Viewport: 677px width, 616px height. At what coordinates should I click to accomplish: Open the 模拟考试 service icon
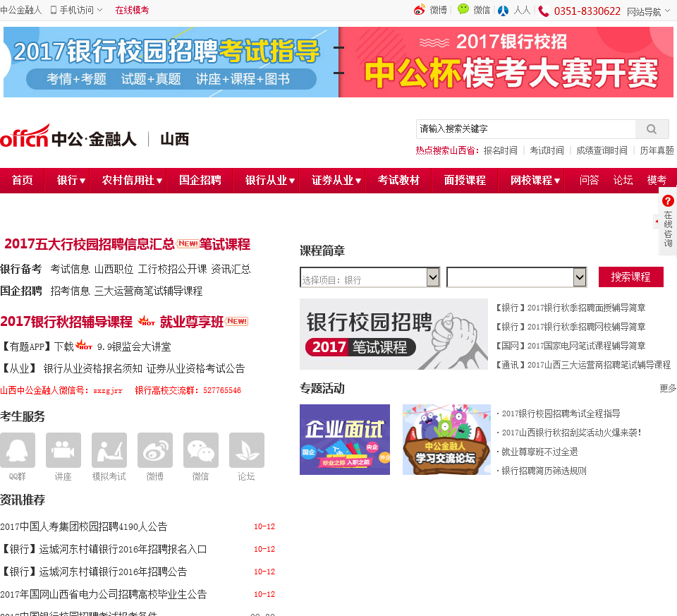(109, 450)
